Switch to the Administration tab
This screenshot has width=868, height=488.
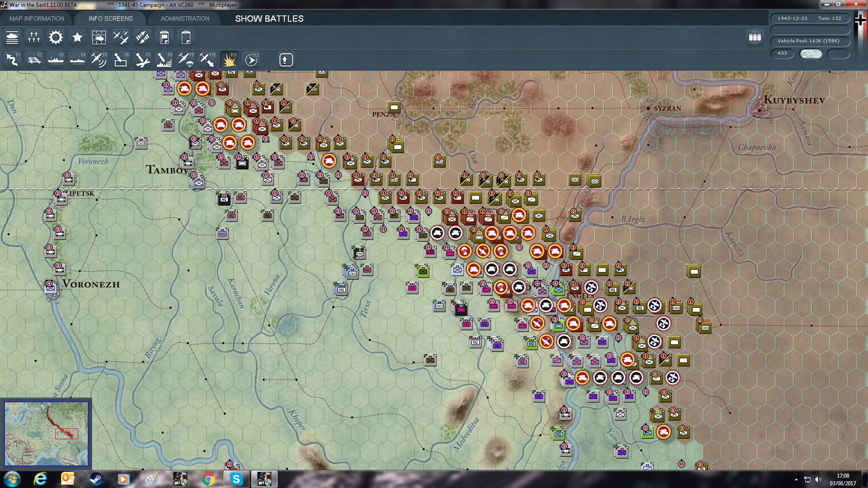185,19
